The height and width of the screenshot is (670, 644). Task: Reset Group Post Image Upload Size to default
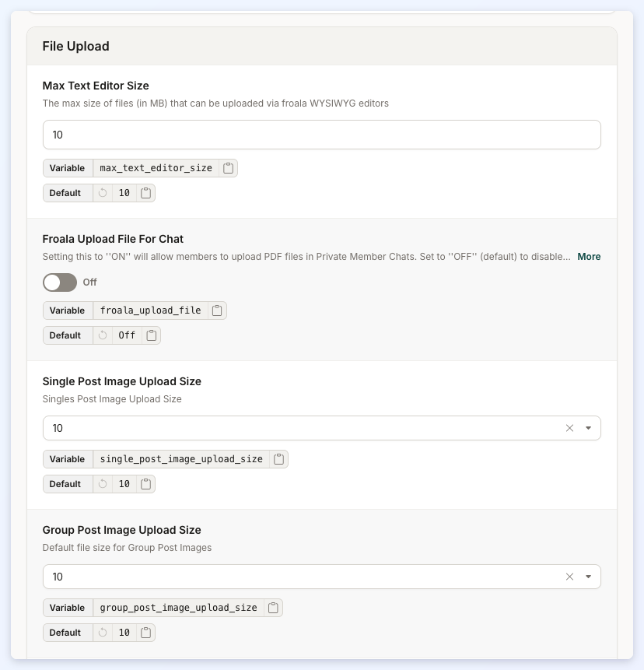point(103,633)
